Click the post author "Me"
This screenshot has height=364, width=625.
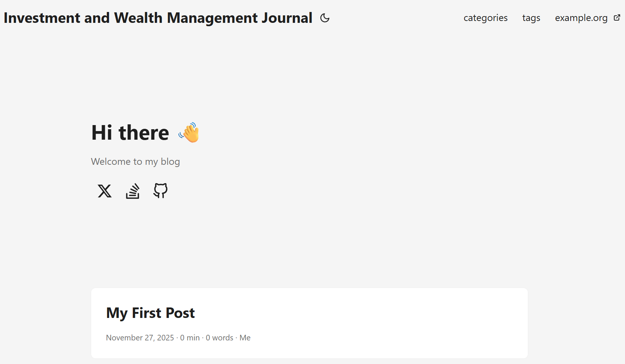[245, 338]
